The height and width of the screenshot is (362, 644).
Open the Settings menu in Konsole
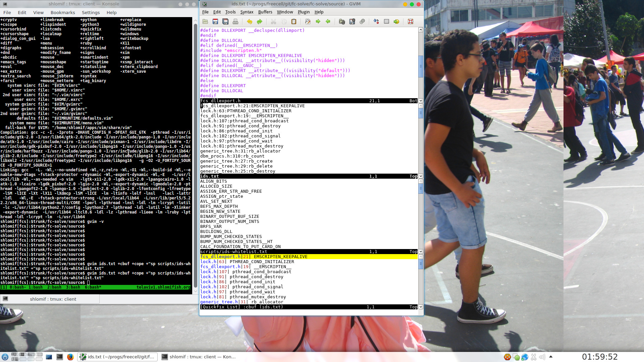[x=91, y=13]
